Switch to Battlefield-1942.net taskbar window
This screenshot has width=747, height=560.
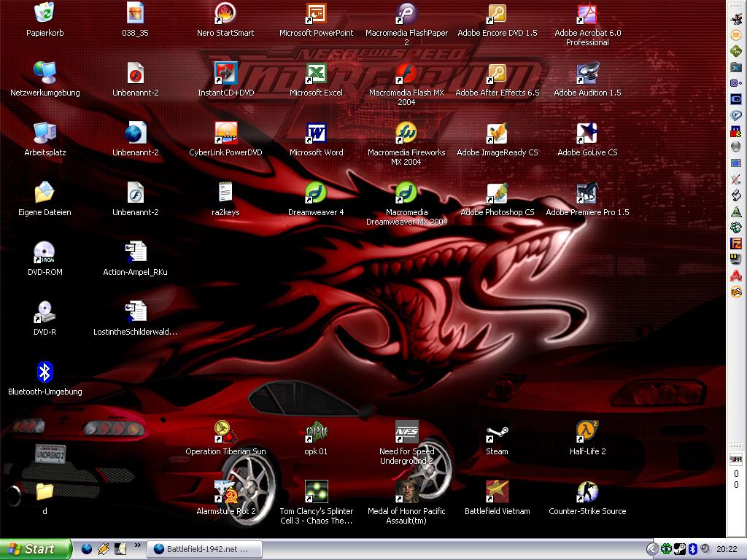[x=204, y=549]
